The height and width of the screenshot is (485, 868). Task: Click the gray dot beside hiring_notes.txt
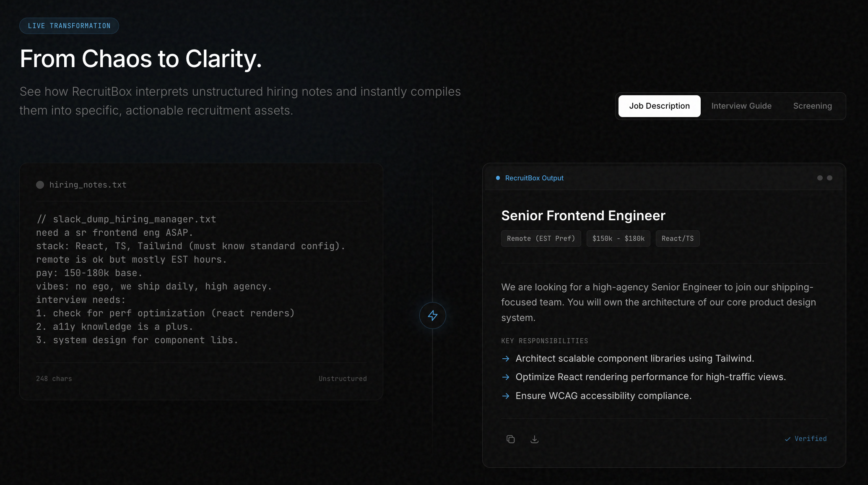click(x=40, y=185)
